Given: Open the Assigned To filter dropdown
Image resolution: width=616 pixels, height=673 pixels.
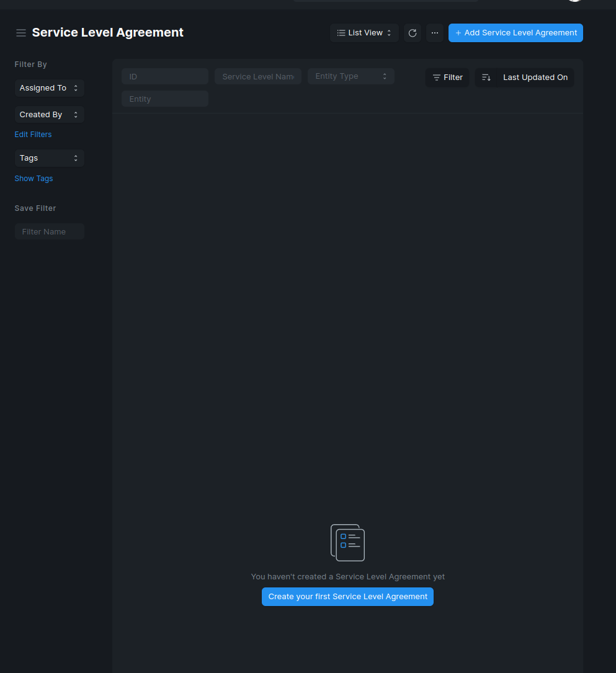Looking at the screenshot, I should point(49,87).
